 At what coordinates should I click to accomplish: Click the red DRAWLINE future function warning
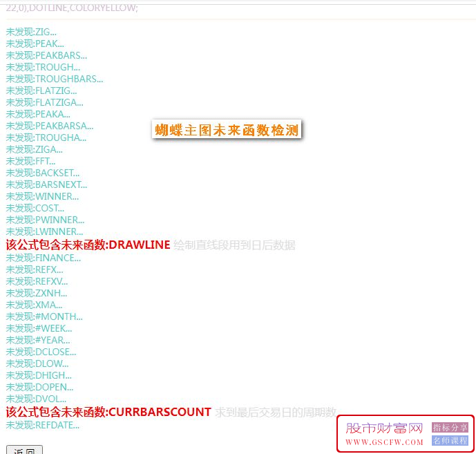coord(88,245)
